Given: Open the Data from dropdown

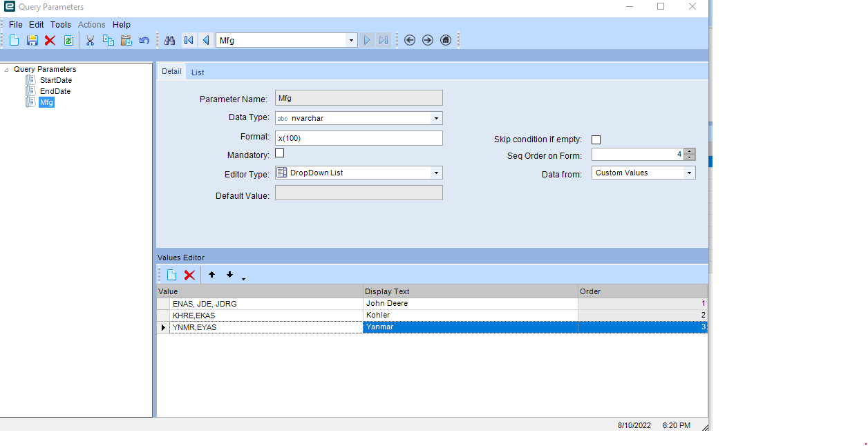Looking at the screenshot, I should click(689, 173).
